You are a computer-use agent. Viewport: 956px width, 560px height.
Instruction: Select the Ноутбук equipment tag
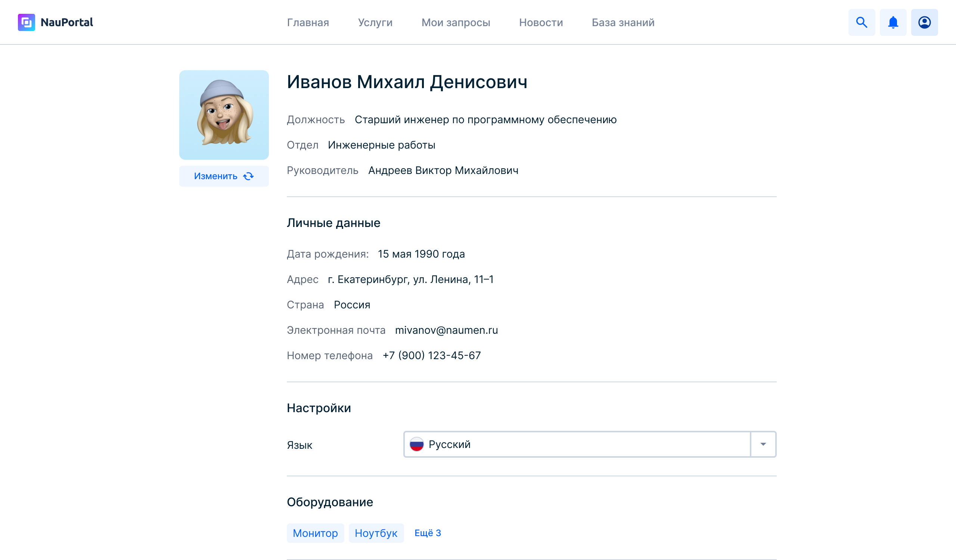[376, 533]
